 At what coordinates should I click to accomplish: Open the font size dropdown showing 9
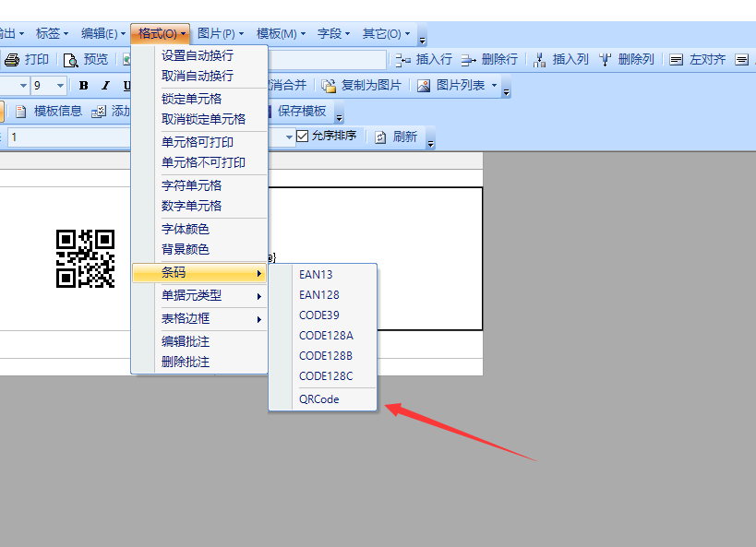tap(61, 86)
